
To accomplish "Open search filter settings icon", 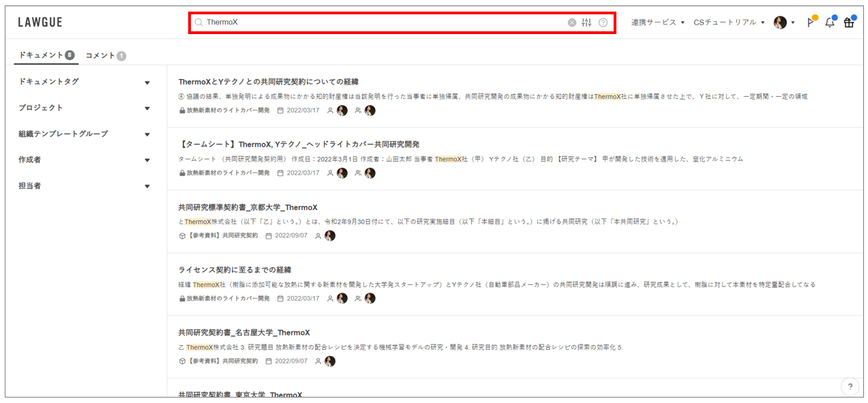I will coord(586,23).
